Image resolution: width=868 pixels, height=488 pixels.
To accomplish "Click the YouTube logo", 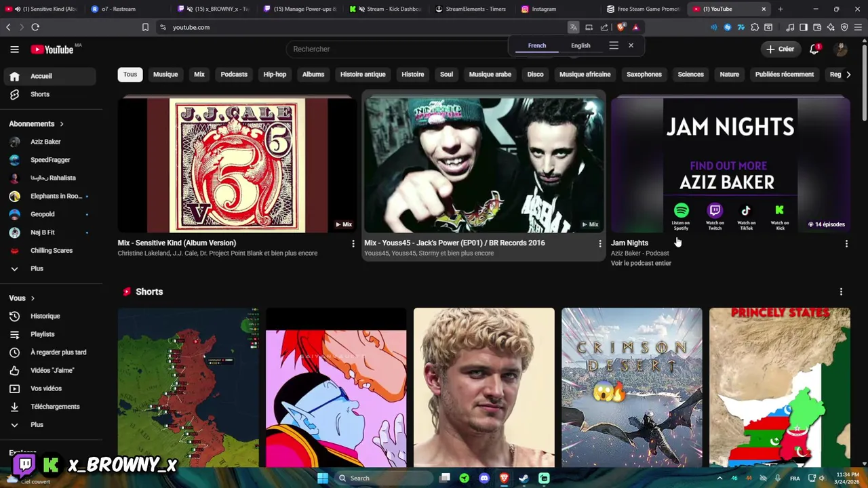I will [52, 49].
